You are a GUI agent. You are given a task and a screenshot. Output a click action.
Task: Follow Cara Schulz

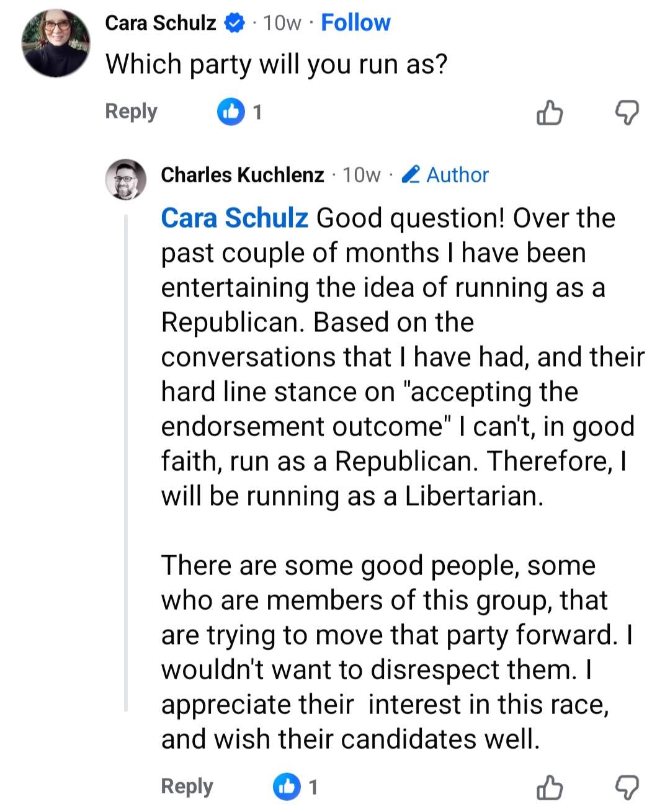(x=355, y=23)
